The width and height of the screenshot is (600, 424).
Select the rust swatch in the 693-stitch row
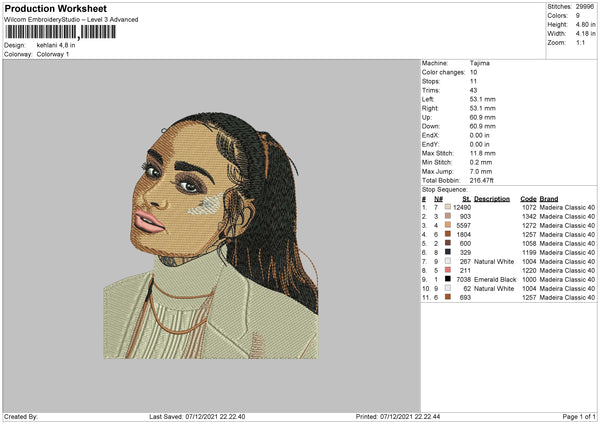[x=447, y=297]
